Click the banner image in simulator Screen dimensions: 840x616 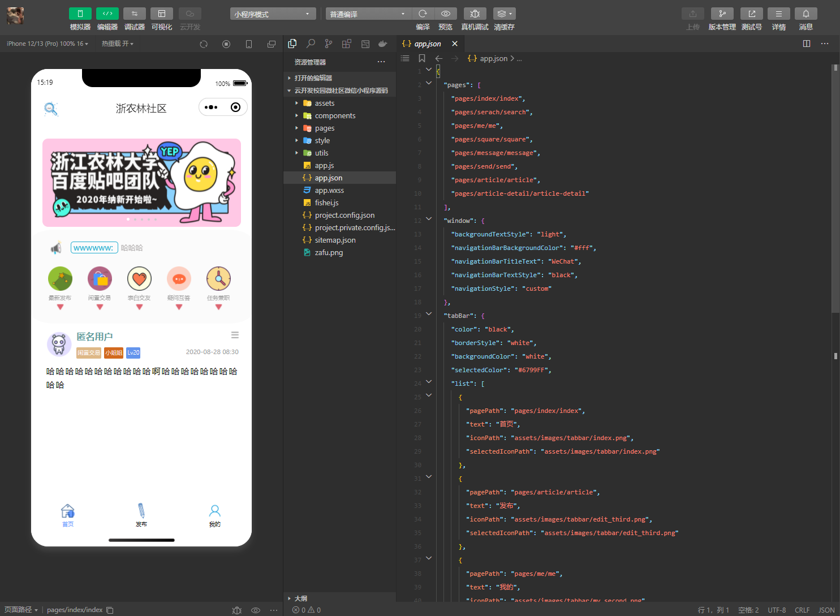[141, 182]
